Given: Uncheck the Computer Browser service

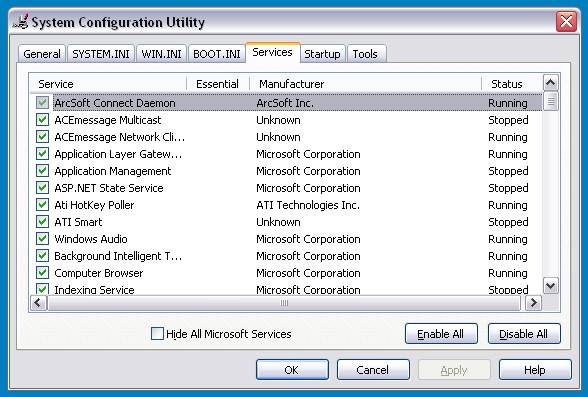Looking at the screenshot, I should pyautogui.click(x=42, y=273).
